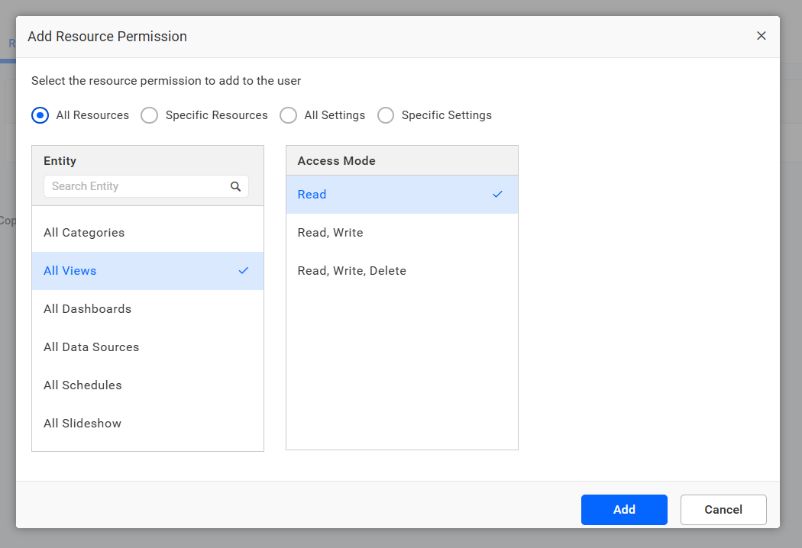Select the All Settings radio button
The width and height of the screenshot is (802, 548).
(288, 115)
